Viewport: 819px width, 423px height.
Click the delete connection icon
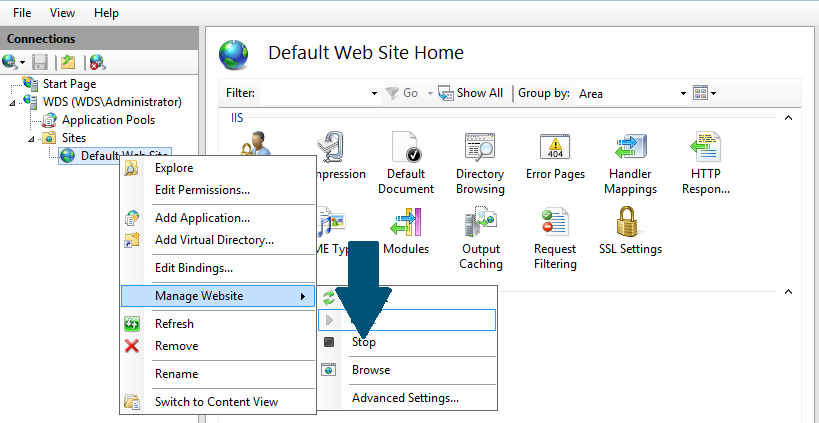click(x=97, y=63)
